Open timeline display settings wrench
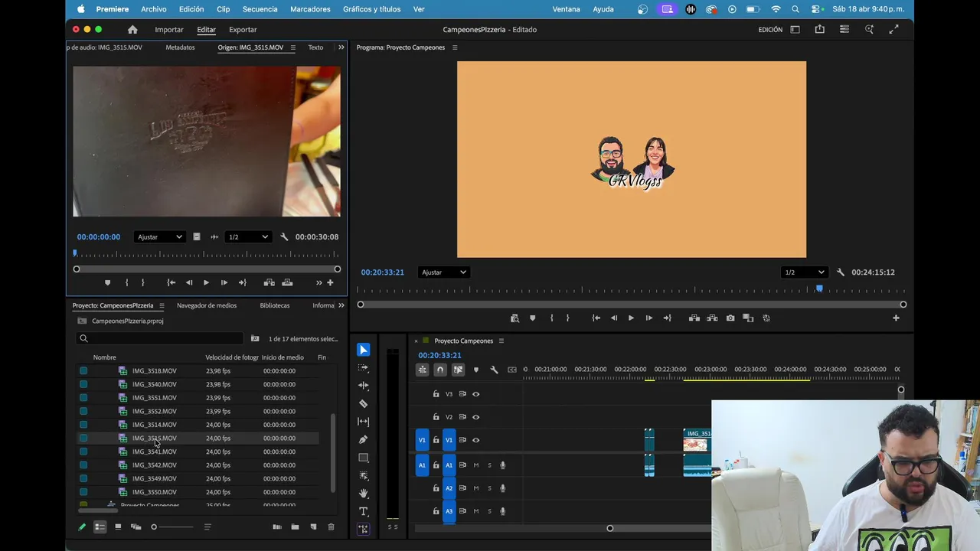This screenshot has width=980, height=551. [x=494, y=370]
